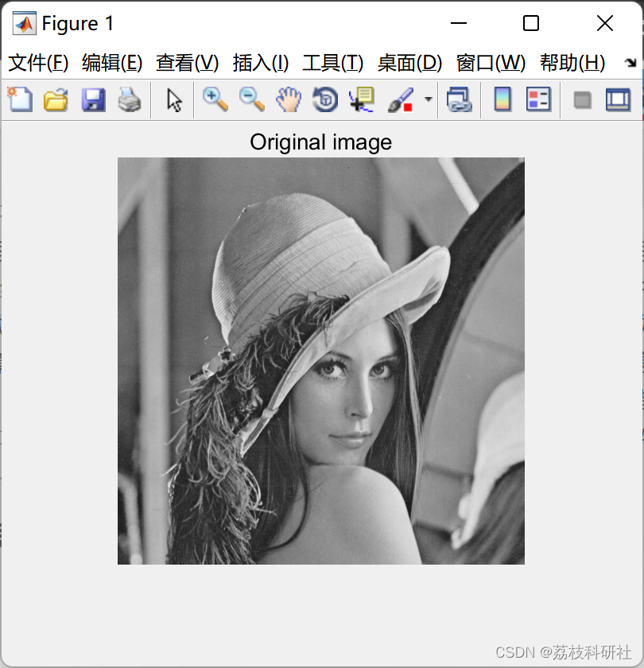The image size is (644, 668).
Task: Save figure with floppy disk icon
Action: coord(93,99)
